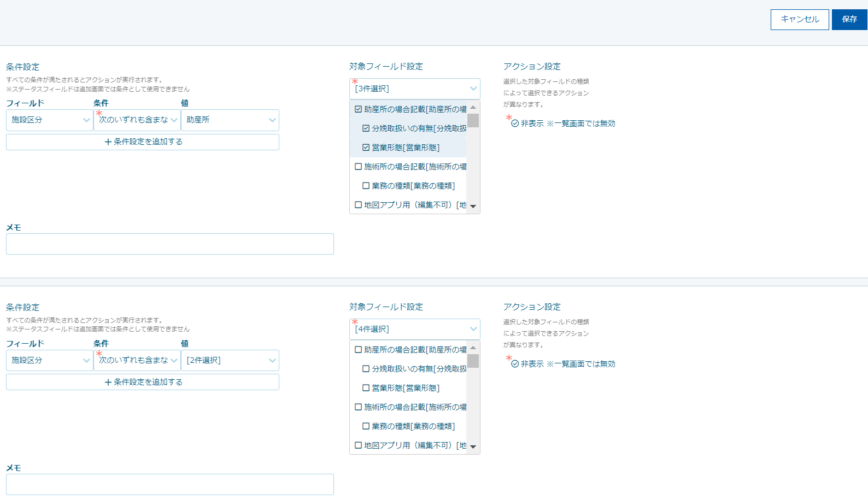868x500 pixels.
Task: Uncheck 分娩取扱いの有無 in first field list
Action: (x=366, y=128)
